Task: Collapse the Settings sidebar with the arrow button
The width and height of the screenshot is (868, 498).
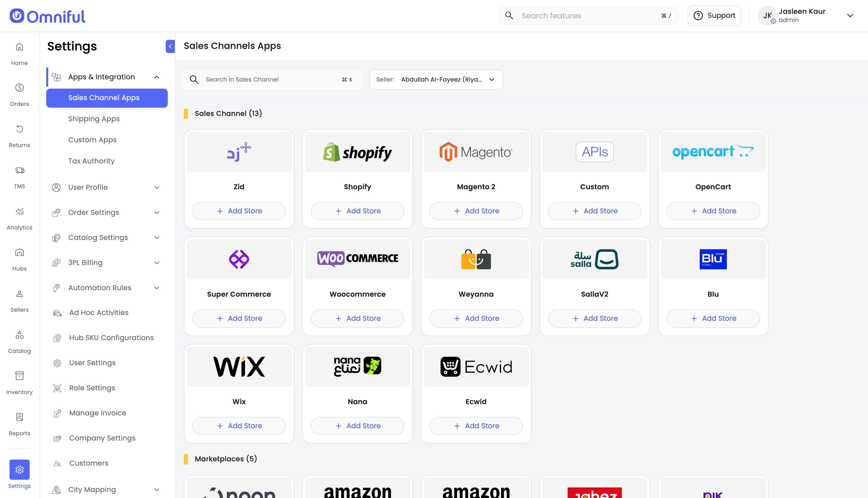Action: (170, 46)
